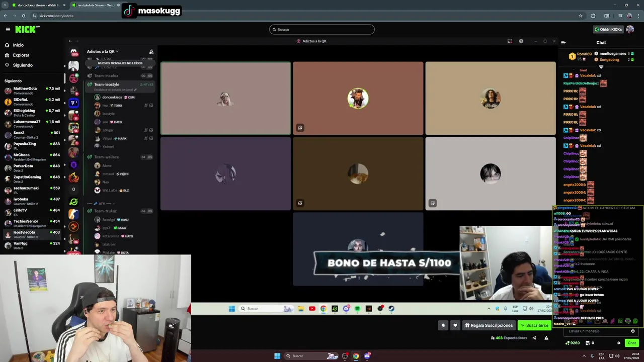Open Chrome media control icon

point(620,16)
